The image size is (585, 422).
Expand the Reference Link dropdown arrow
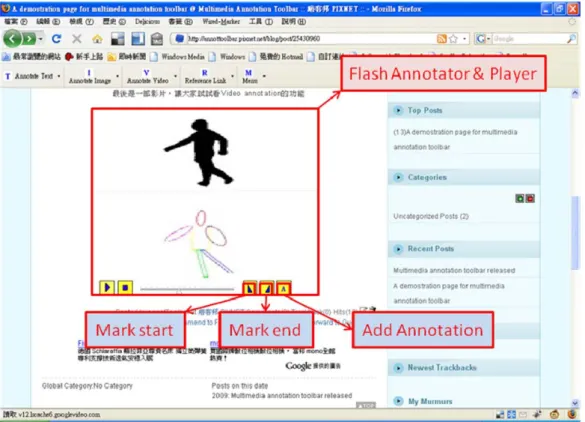coord(233,76)
